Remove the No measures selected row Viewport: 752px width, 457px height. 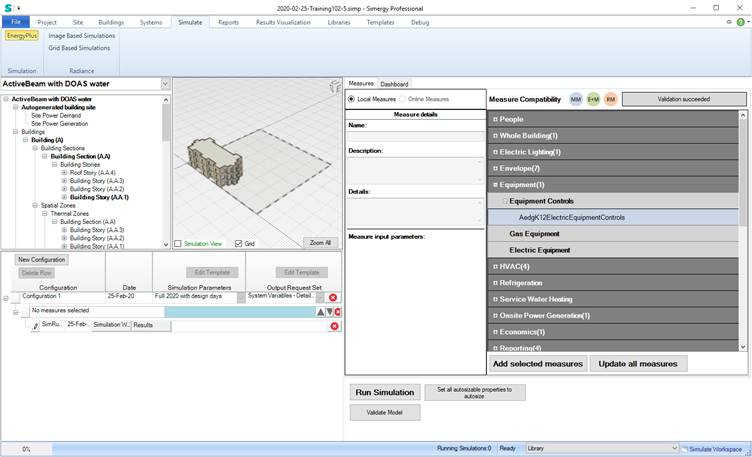pyautogui.click(x=338, y=312)
